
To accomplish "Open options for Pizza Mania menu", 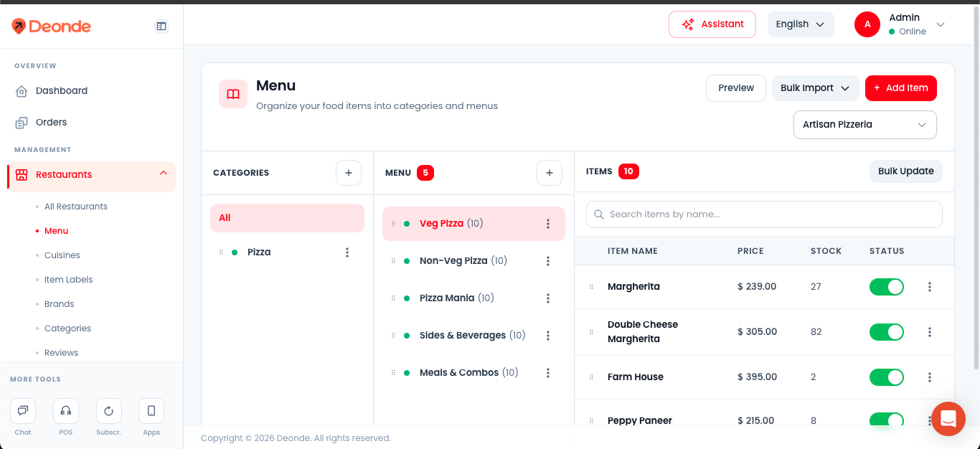I will pyautogui.click(x=548, y=298).
